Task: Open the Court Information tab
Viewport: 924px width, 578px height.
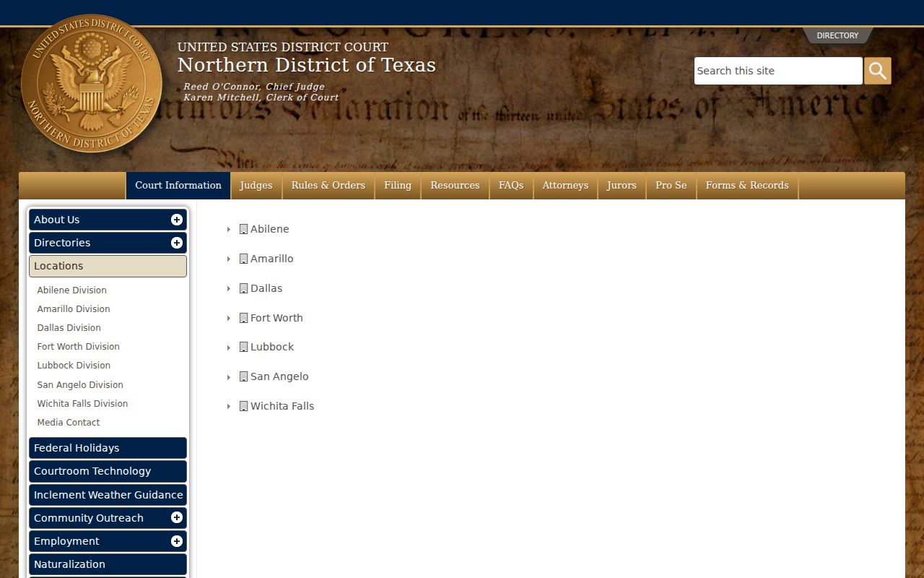Action: pos(178,186)
